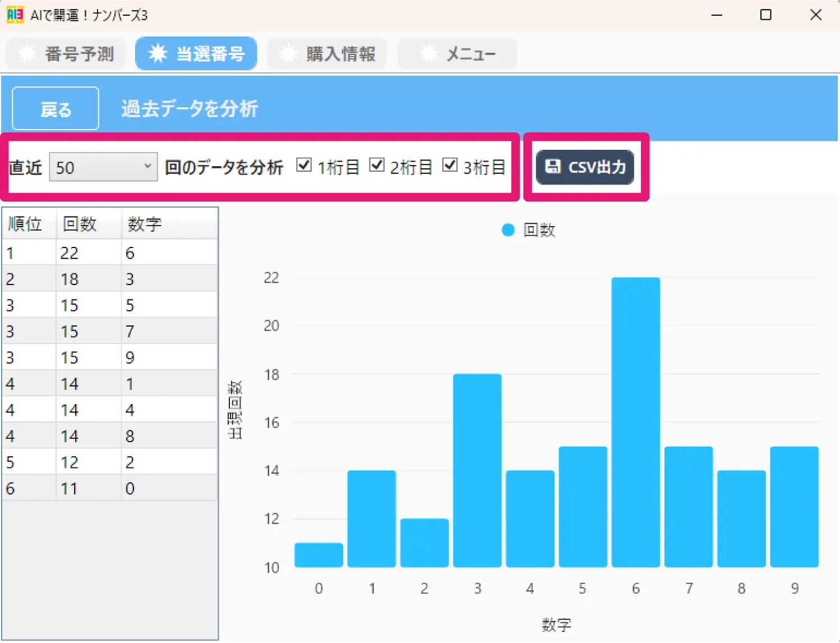Click the app logo icon in title bar

coord(15,15)
